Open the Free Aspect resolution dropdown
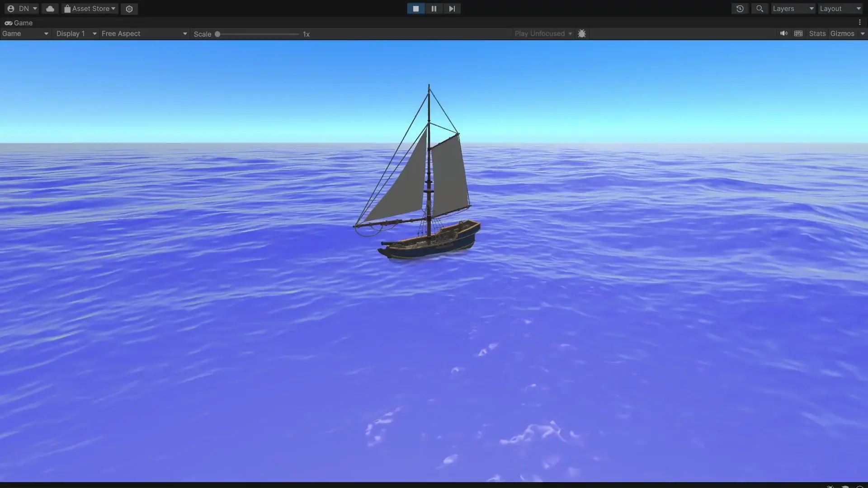The image size is (868, 488). (144, 33)
